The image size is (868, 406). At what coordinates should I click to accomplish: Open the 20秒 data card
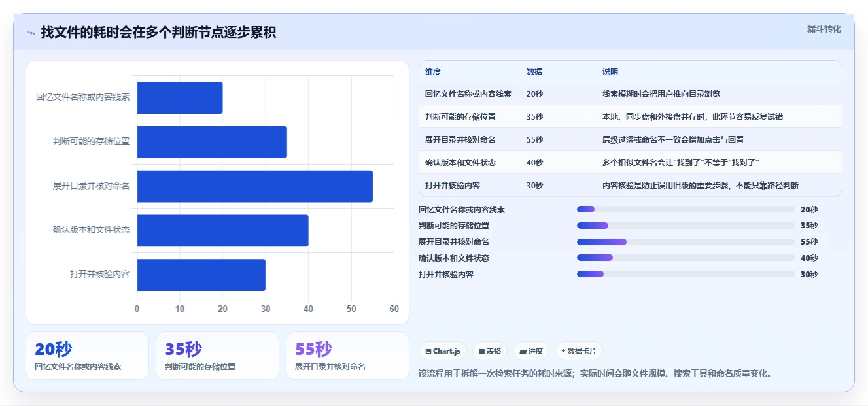(x=87, y=356)
